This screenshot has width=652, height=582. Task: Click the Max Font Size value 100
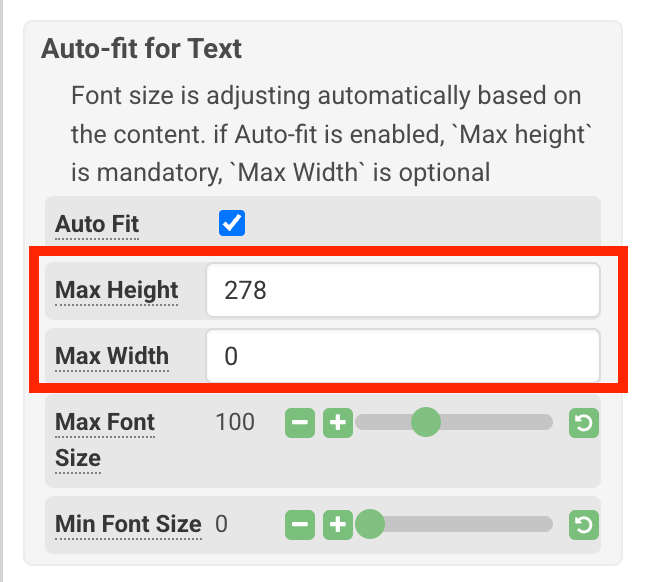coord(235,422)
